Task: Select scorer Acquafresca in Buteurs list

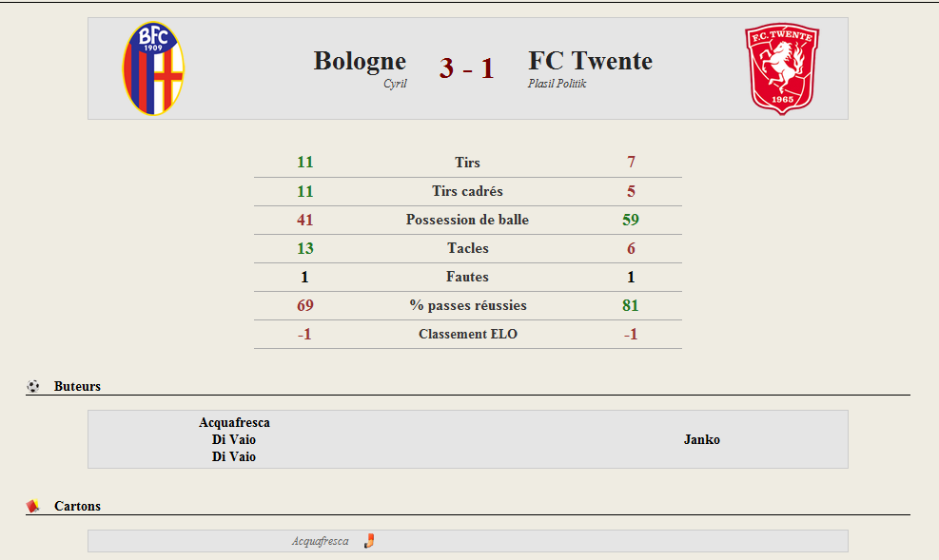Action: 234,422
